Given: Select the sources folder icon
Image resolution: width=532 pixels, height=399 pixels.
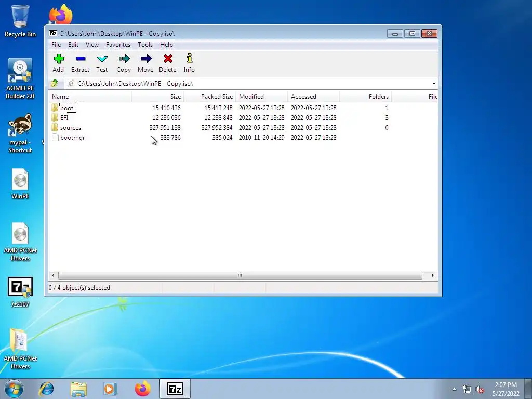Looking at the screenshot, I should (x=55, y=128).
